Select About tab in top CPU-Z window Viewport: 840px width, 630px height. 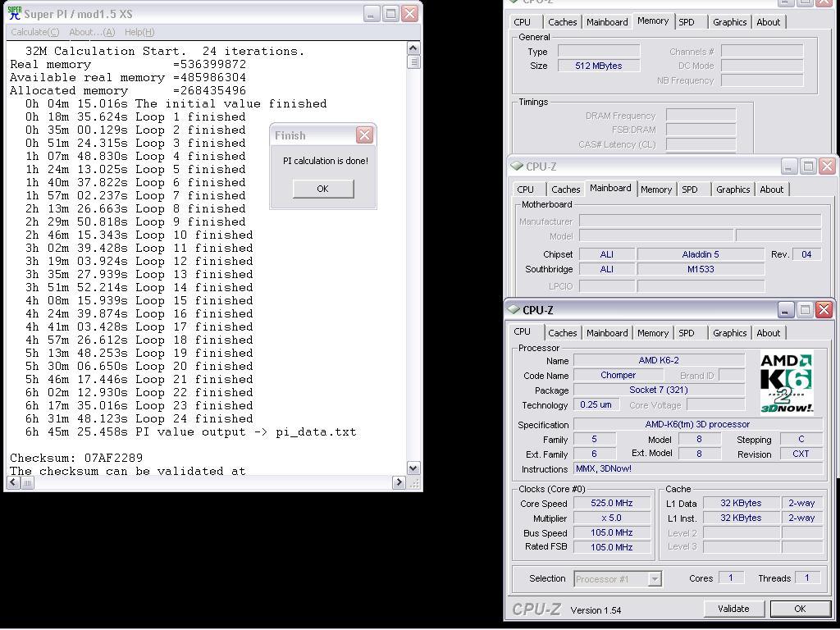coord(768,22)
